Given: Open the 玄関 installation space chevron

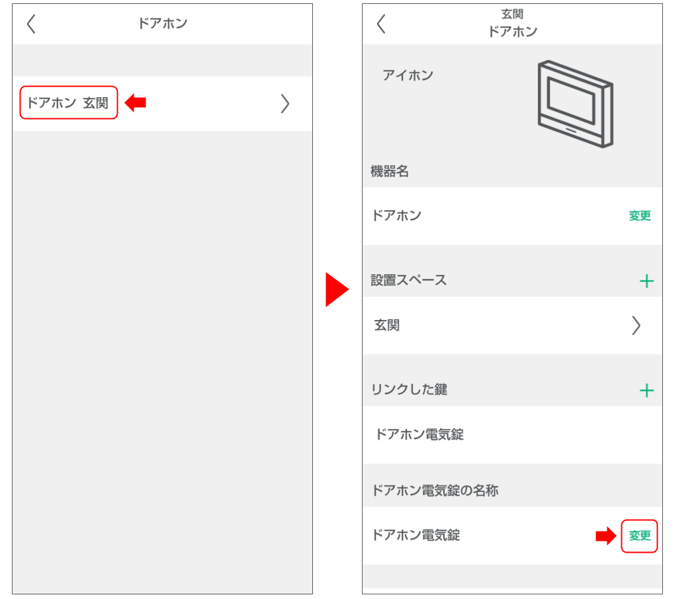Looking at the screenshot, I should [x=636, y=325].
